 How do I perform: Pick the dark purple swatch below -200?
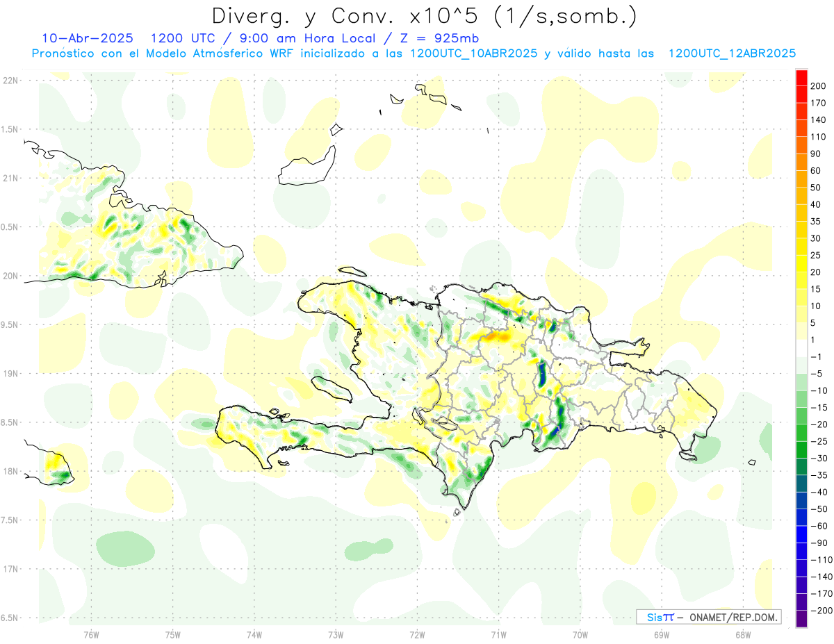pyautogui.click(x=802, y=618)
